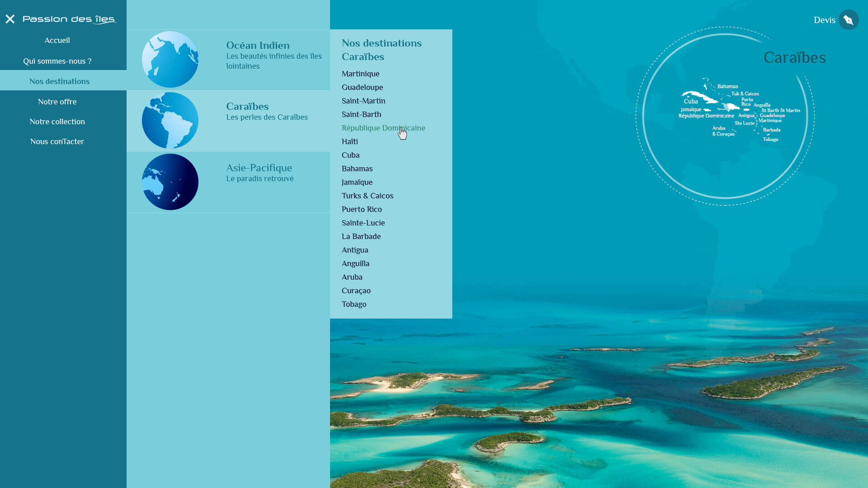Screen dimensions: 868x488
Task: Open the Notre collection section
Action: (x=57, y=121)
